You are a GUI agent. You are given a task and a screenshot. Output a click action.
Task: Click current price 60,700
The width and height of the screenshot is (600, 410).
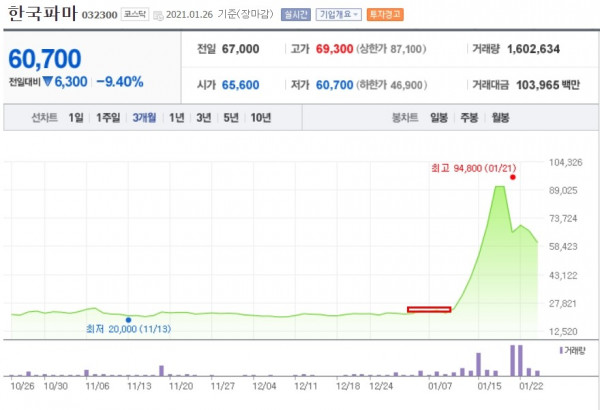(45, 59)
